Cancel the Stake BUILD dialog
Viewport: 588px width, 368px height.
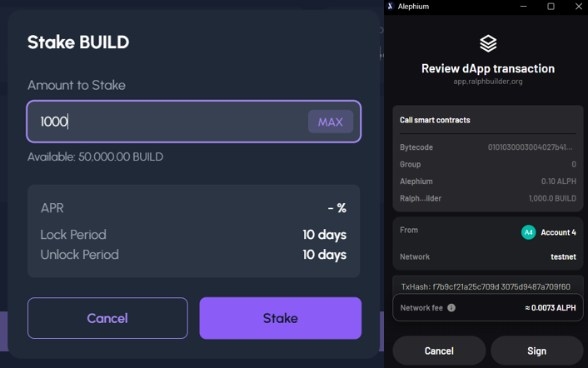click(x=107, y=318)
